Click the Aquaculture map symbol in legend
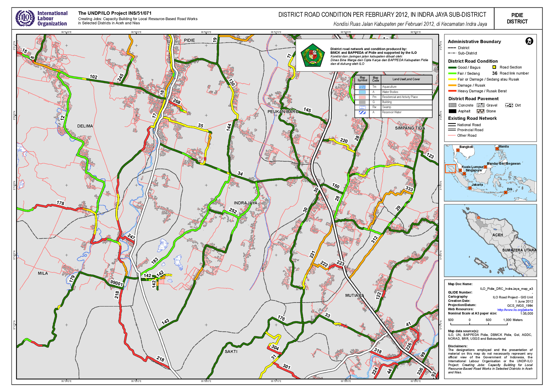This screenshot has width=554, height=392. pyautogui.click(x=362, y=87)
